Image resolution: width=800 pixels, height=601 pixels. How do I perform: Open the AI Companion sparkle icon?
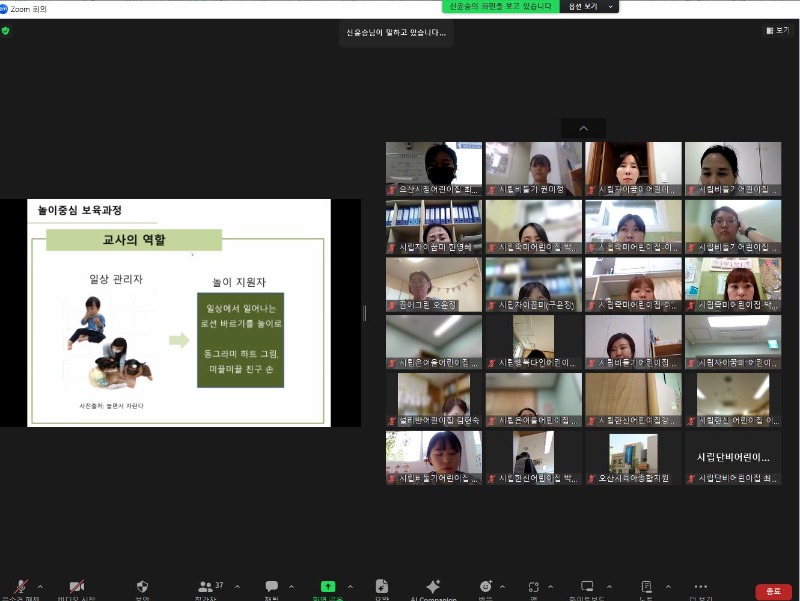(433, 586)
